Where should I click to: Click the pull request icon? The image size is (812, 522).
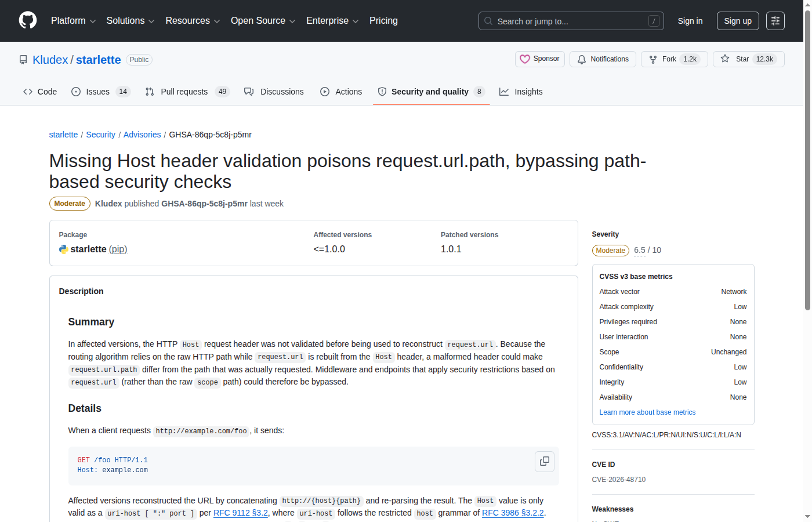150,92
